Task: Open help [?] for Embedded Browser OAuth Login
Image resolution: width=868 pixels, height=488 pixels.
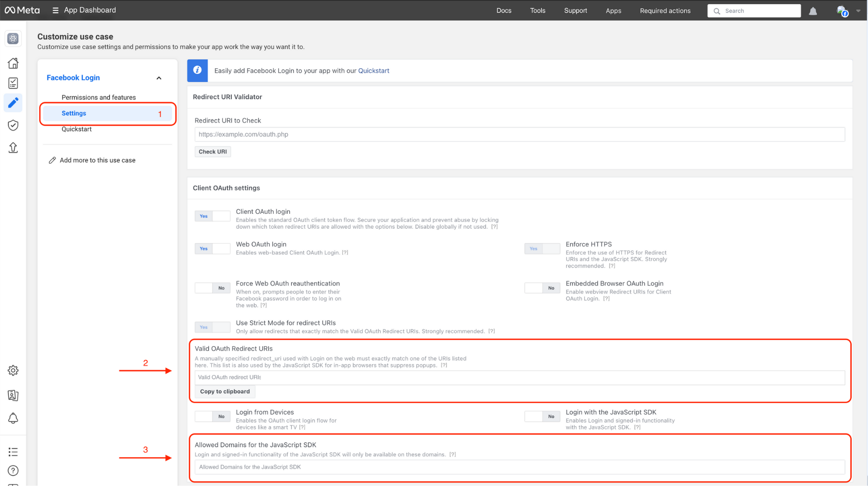Action: pyautogui.click(x=606, y=299)
